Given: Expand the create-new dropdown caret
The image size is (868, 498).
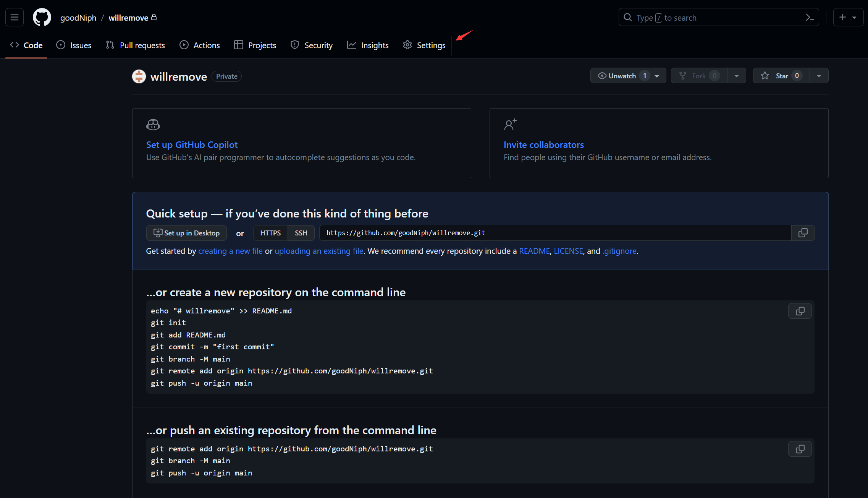Looking at the screenshot, I should [x=854, y=18].
